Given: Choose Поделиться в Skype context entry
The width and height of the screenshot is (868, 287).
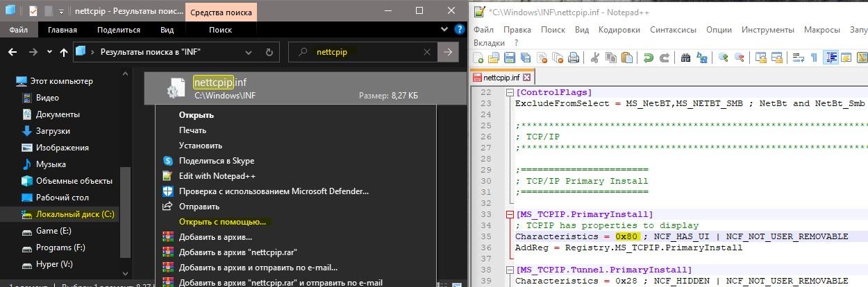Looking at the screenshot, I should pos(296,161).
